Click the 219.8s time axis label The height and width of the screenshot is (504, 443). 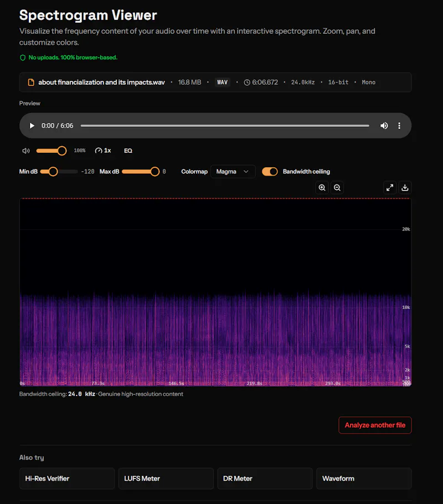tap(254, 383)
